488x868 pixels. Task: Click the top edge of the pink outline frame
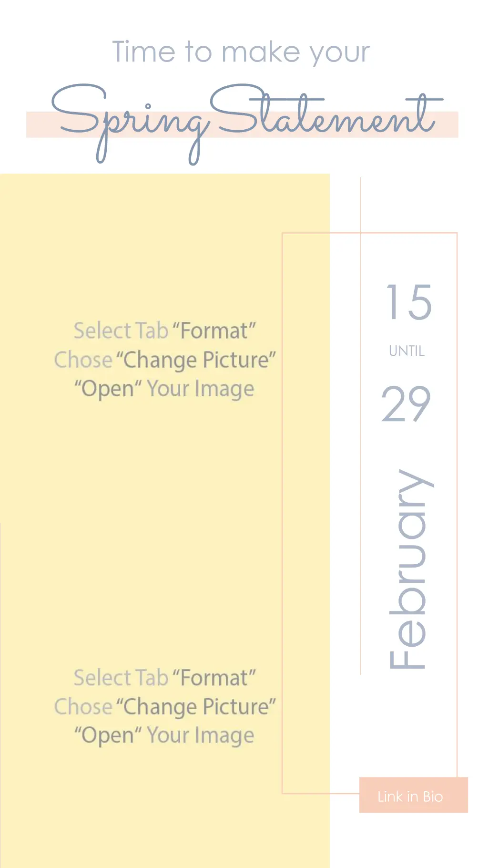point(369,233)
